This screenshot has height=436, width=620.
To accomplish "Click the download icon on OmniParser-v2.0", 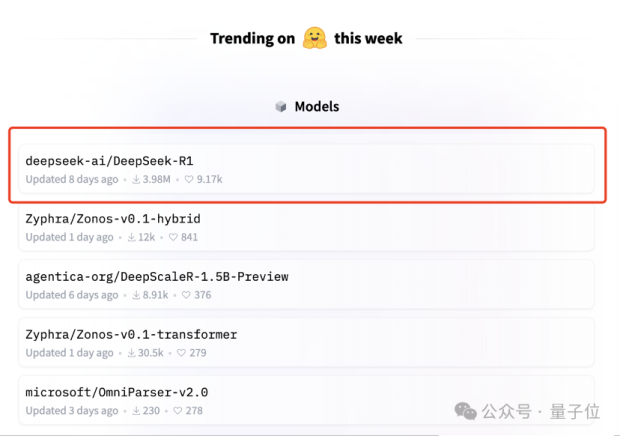I will tap(134, 411).
